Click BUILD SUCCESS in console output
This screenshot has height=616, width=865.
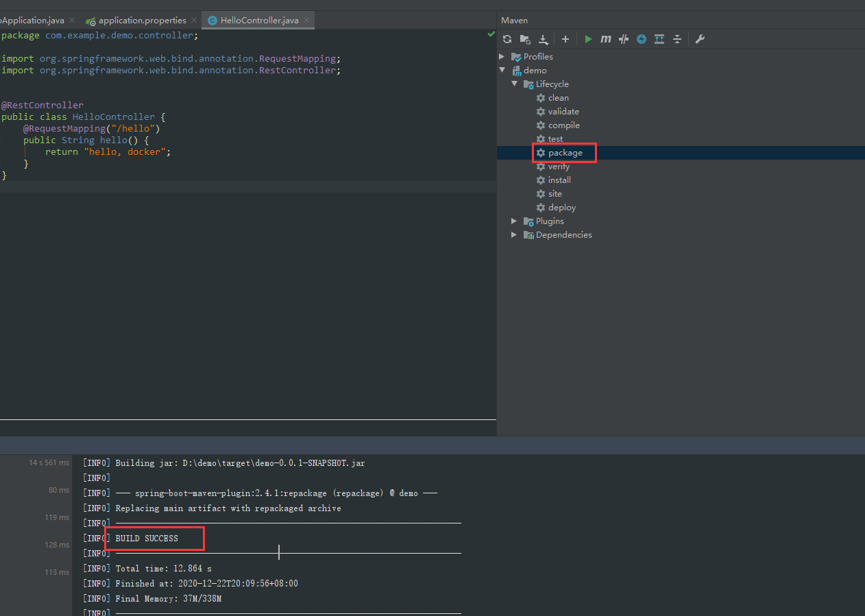click(x=147, y=539)
